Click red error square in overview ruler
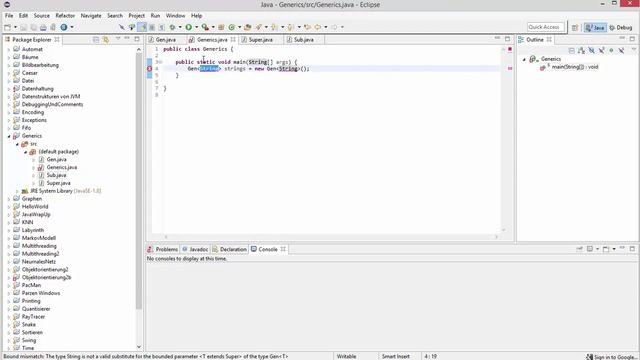Screen dimensions: 640x360 [510, 49]
